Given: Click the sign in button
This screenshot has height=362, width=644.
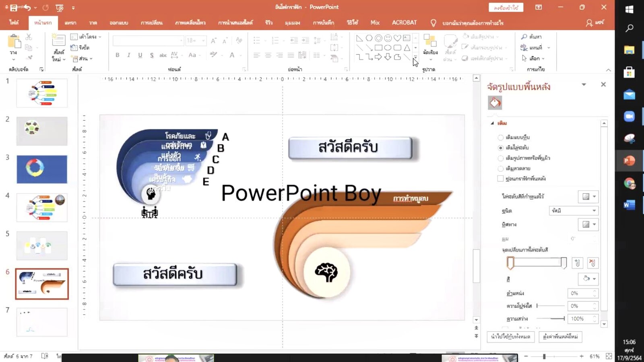Looking at the screenshot, I should point(506,8).
